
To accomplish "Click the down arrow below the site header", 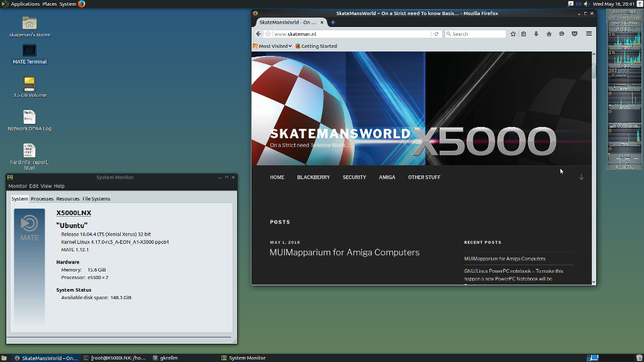I will 582,177.
